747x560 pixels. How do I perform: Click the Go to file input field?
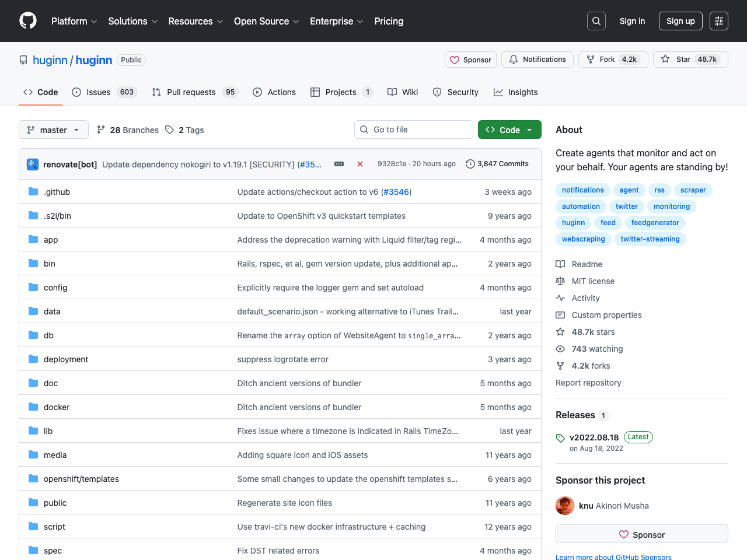coord(413,129)
